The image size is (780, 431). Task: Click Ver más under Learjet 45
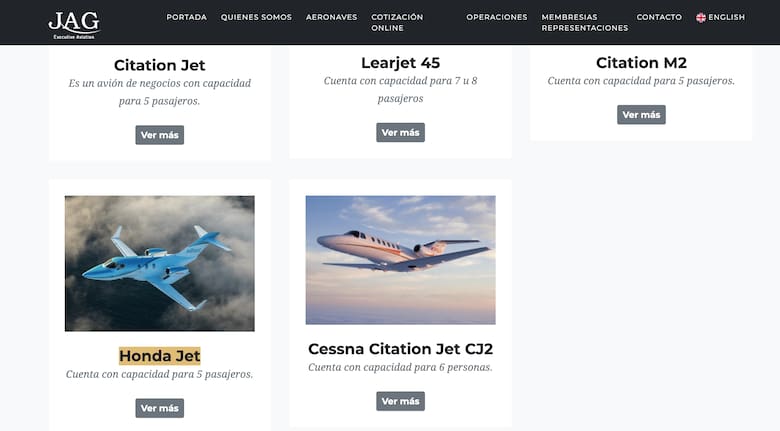click(400, 132)
